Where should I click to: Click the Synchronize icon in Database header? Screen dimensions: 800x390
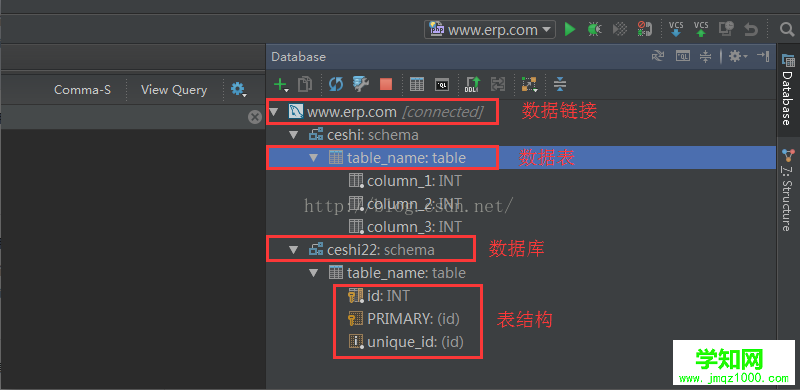point(658,56)
